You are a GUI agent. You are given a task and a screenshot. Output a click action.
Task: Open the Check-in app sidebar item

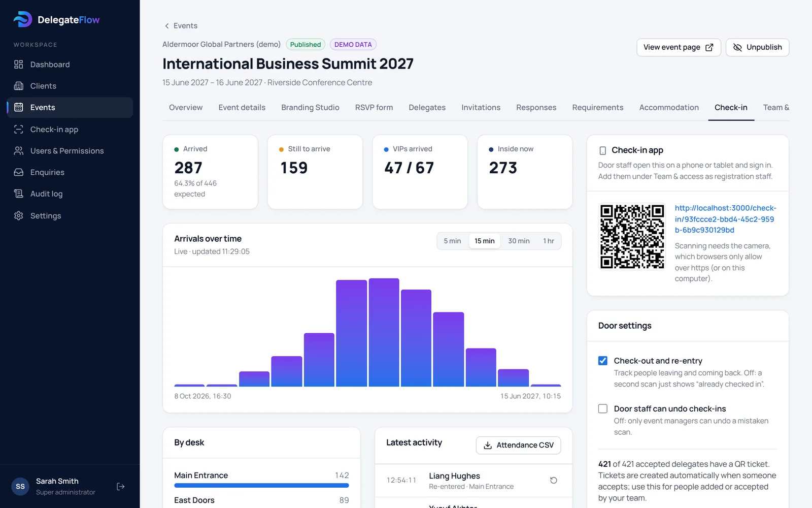click(70, 130)
